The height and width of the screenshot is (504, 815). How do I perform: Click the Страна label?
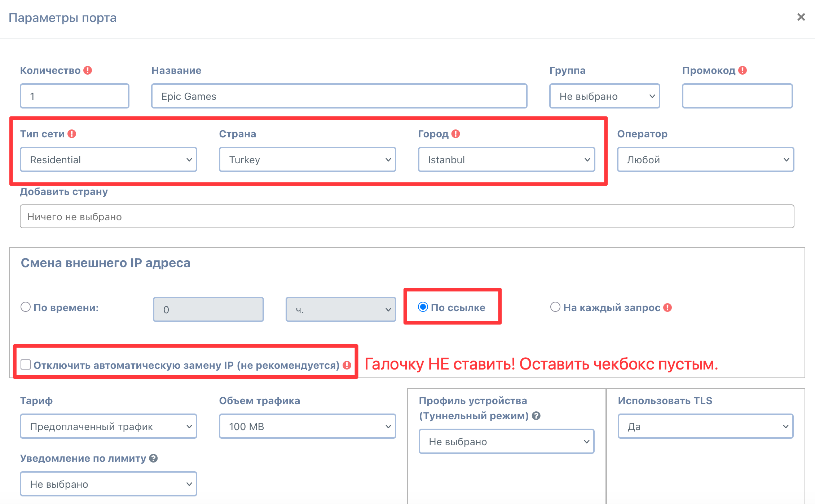tap(238, 134)
